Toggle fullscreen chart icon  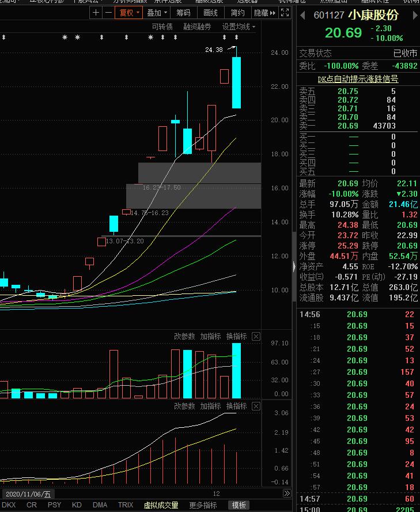point(285,13)
